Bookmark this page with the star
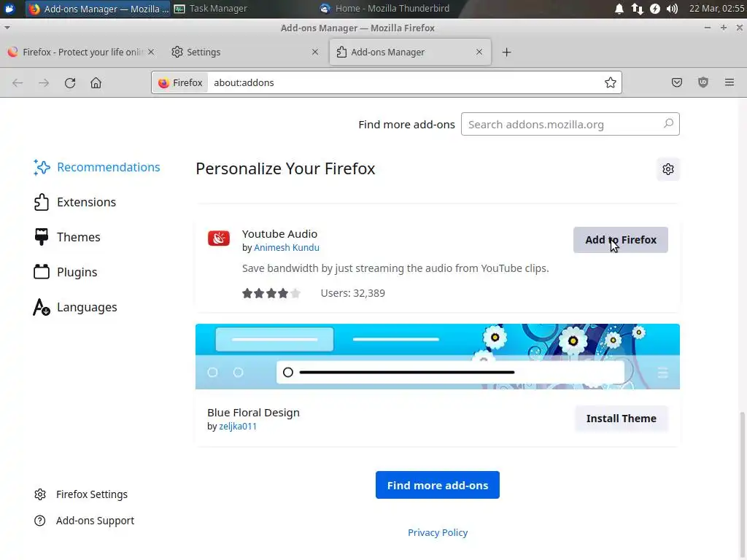Image resolution: width=747 pixels, height=560 pixels. coord(611,83)
